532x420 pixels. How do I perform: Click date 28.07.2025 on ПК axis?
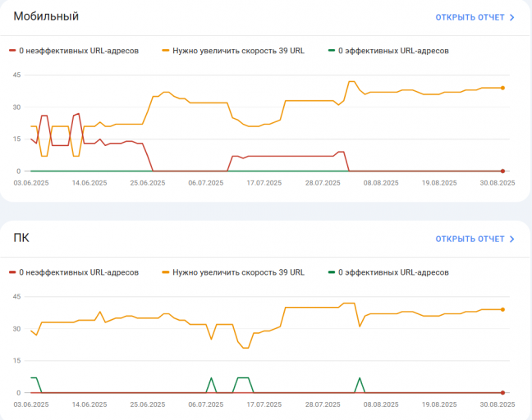click(323, 404)
